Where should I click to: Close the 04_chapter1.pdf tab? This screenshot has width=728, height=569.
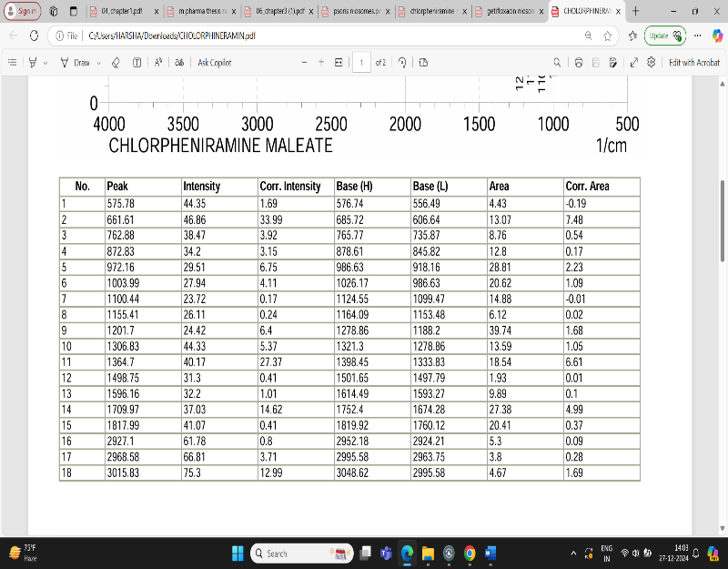point(157,12)
